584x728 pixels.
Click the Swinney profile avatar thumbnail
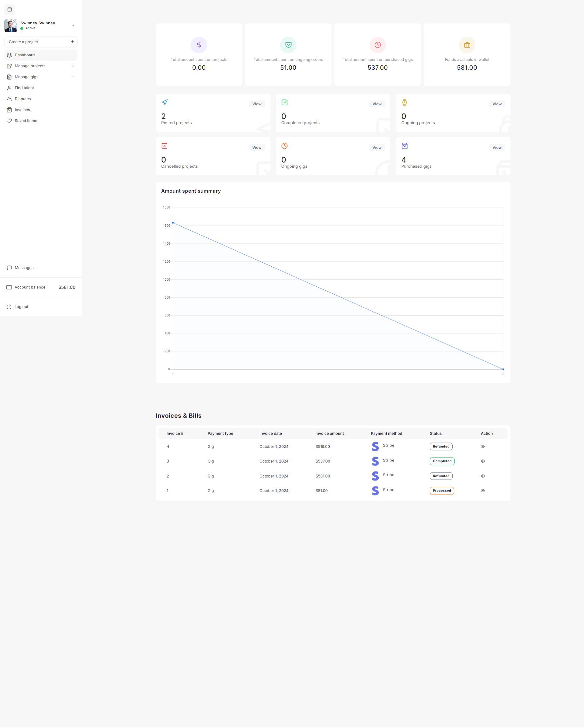(11, 26)
